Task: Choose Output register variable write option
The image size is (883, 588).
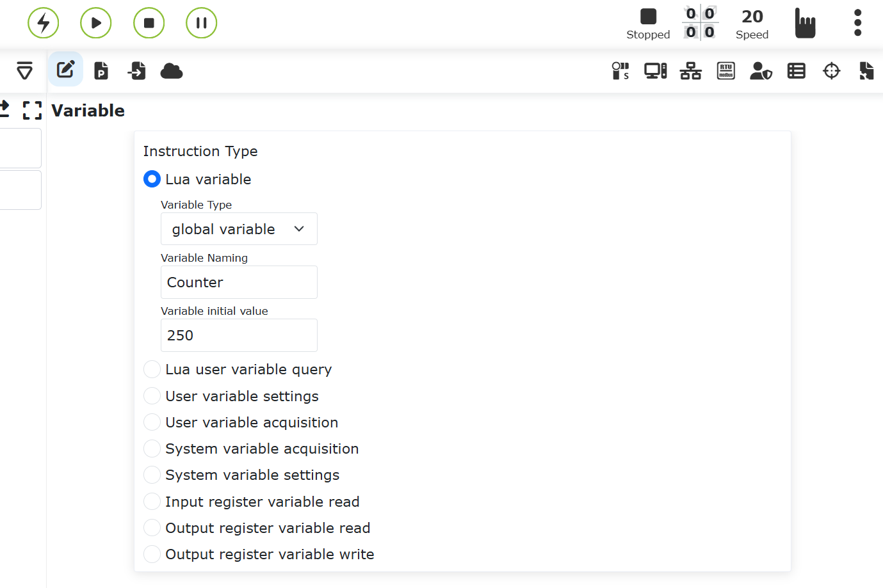Action: click(x=152, y=554)
